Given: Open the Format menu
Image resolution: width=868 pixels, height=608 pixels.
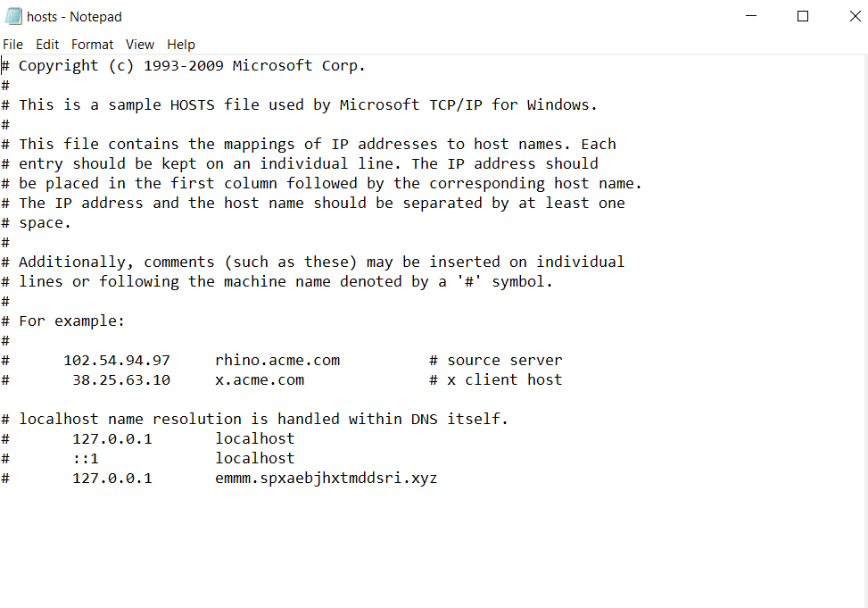Looking at the screenshot, I should (93, 44).
